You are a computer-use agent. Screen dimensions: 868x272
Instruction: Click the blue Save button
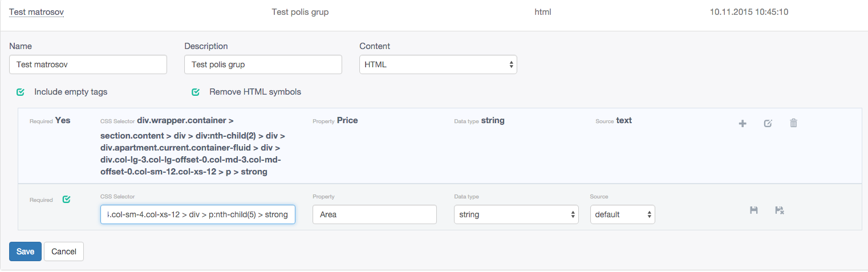[x=25, y=251]
